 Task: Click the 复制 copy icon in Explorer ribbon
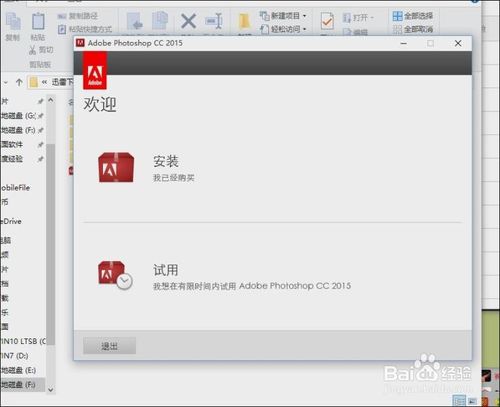(13, 22)
